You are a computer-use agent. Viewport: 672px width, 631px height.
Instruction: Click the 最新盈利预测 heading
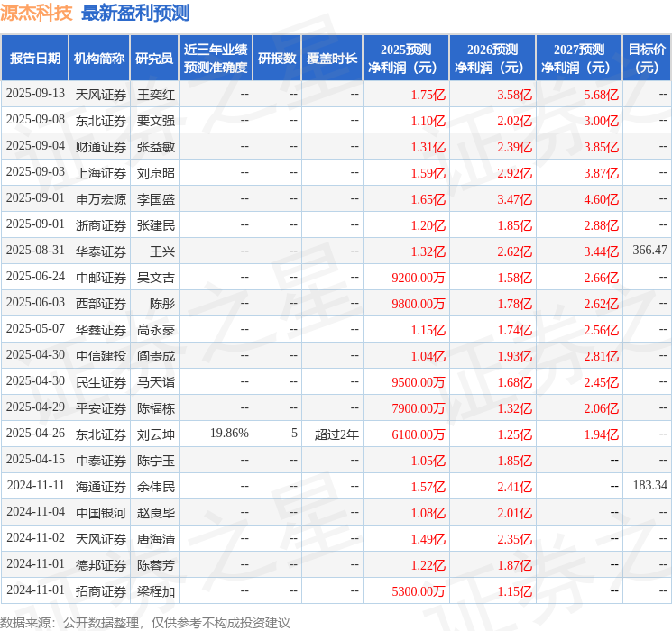pyautogui.click(x=135, y=13)
